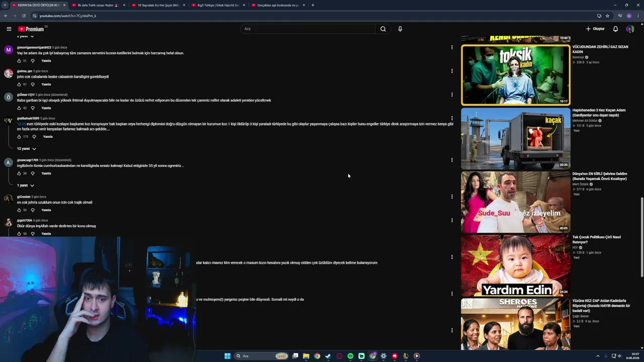Switch to the Big5 Türkiye tab
Viewport: 644px width, 362px height.
218,5
